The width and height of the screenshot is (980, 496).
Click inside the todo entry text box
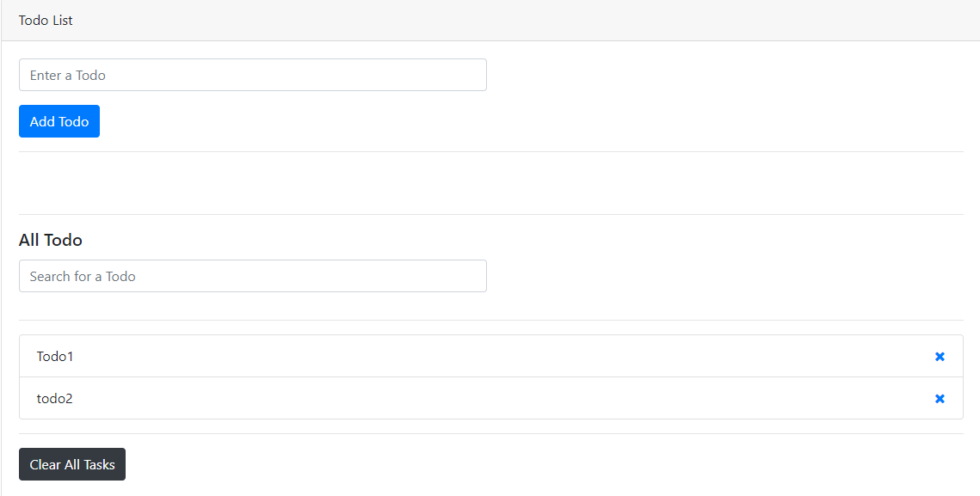pyautogui.click(x=252, y=75)
